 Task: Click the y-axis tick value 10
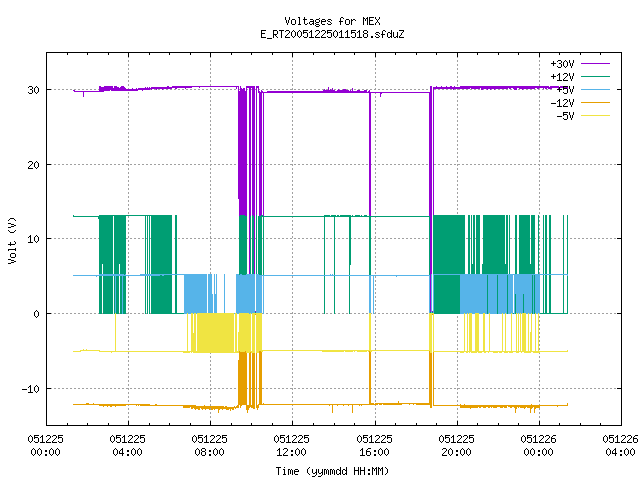[x=33, y=239]
